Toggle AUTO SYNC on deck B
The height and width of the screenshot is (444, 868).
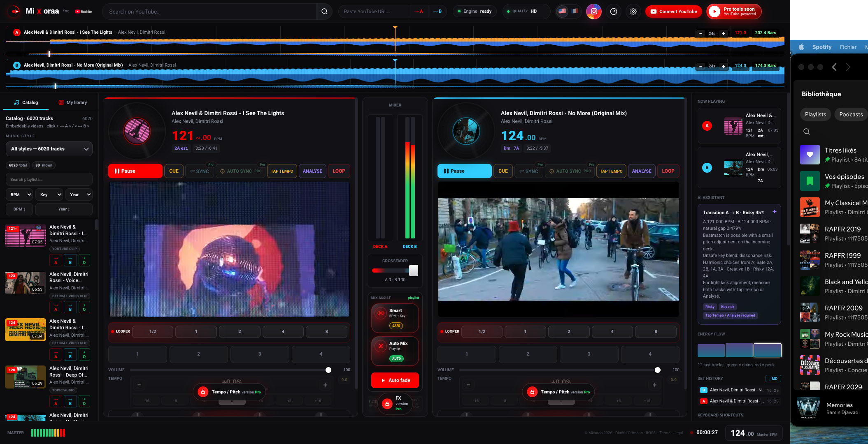coord(570,171)
